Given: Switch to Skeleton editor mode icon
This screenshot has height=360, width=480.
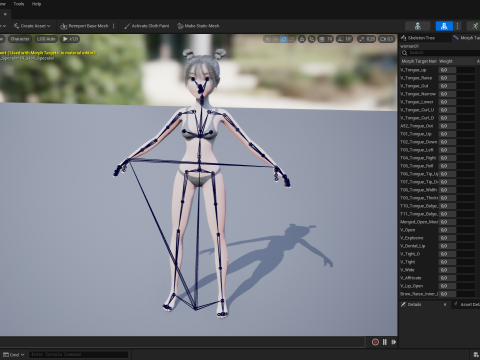Looking at the screenshot, I should click(x=418, y=26).
